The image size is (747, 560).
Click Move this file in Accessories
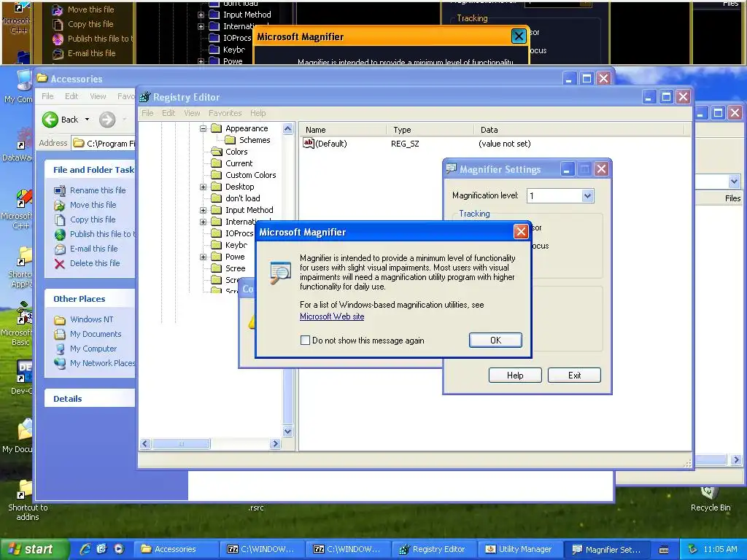93,205
